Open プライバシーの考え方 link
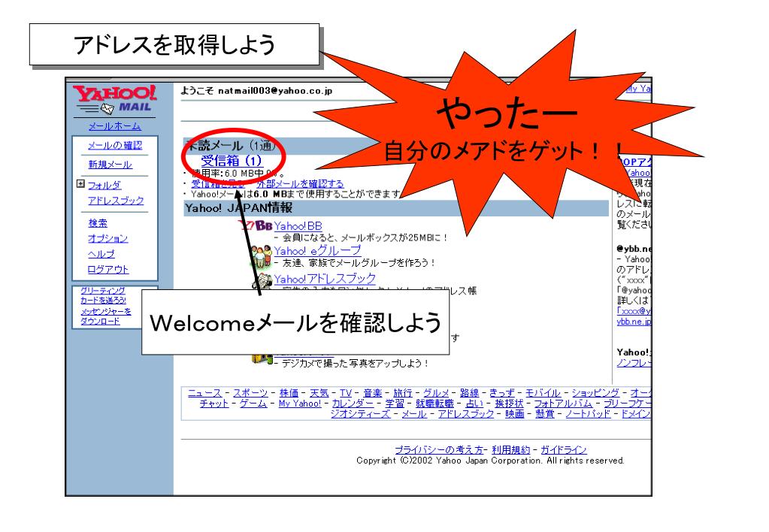 (x=439, y=449)
